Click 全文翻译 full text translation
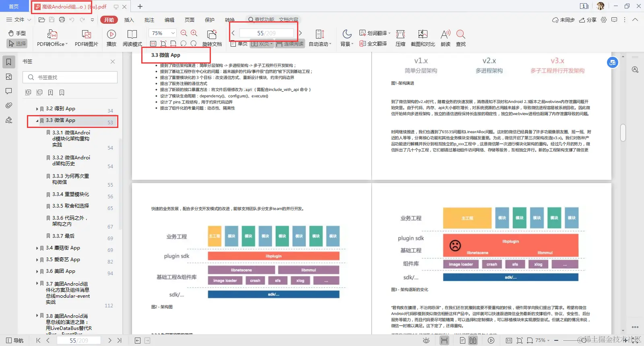 tap(373, 43)
